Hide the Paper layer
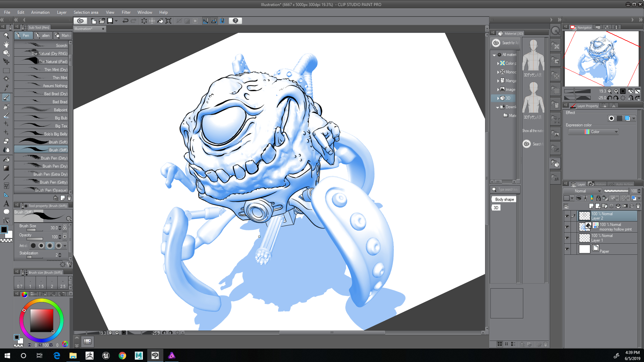Image resolution: width=644 pixels, height=362 pixels. click(x=567, y=249)
